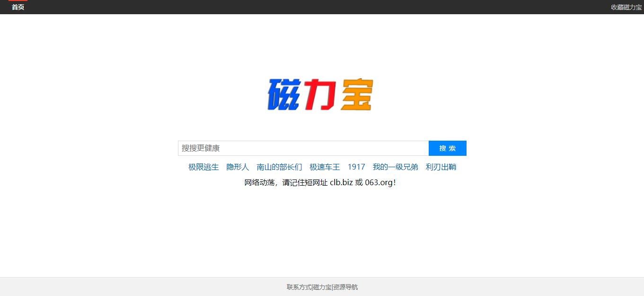Open the 1917 hot search link
The height and width of the screenshot is (296, 644).
pos(356,167)
